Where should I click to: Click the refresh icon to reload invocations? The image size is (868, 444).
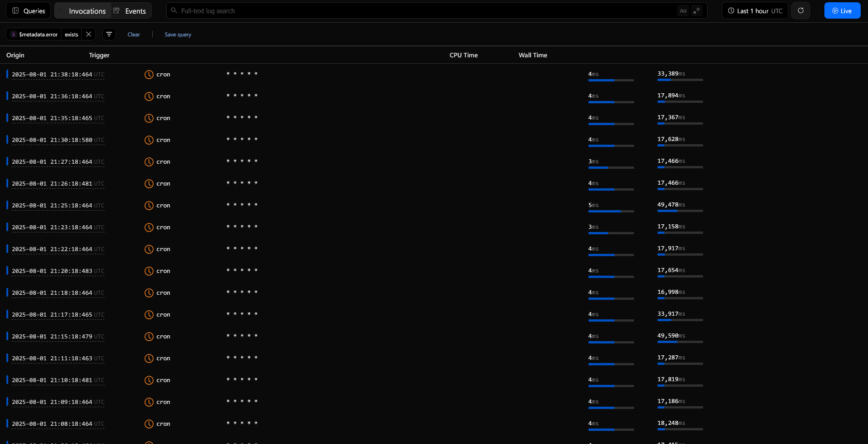click(801, 10)
